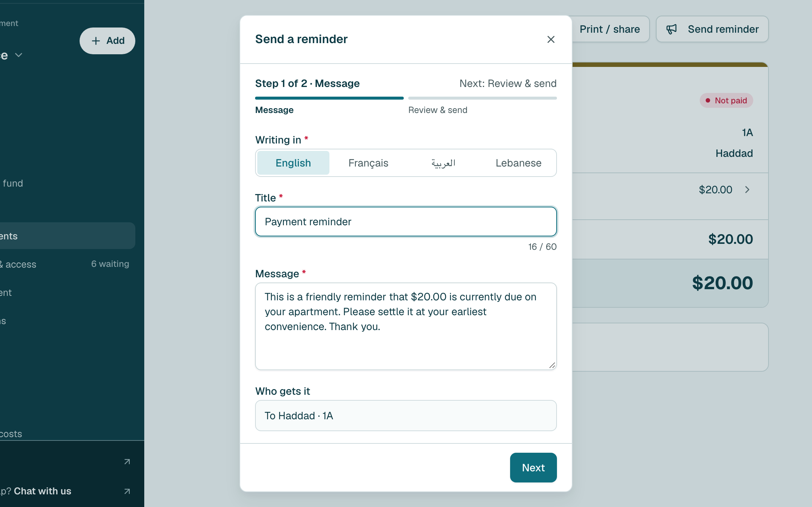Click the megaphone icon on Send reminder
The image size is (812, 507).
tap(671, 29)
